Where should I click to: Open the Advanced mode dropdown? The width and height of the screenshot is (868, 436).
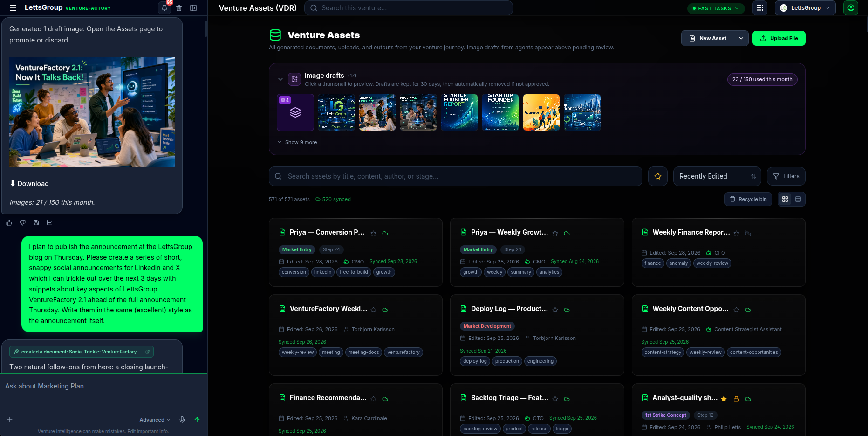pos(155,420)
